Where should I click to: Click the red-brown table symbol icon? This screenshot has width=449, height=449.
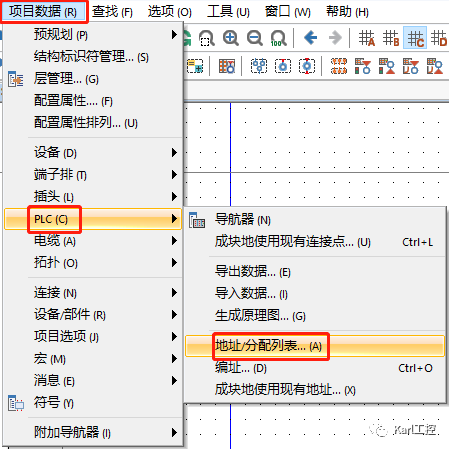coord(227,66)
